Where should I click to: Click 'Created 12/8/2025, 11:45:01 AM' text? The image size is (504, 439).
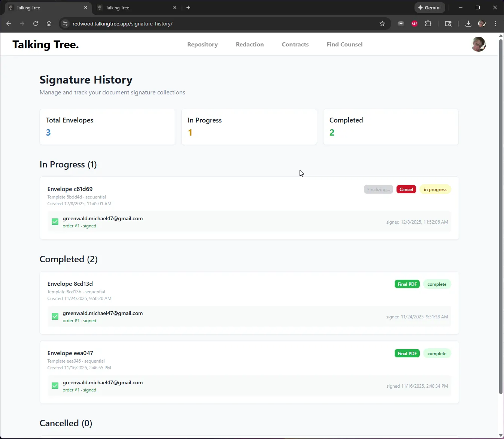point(79,204)
